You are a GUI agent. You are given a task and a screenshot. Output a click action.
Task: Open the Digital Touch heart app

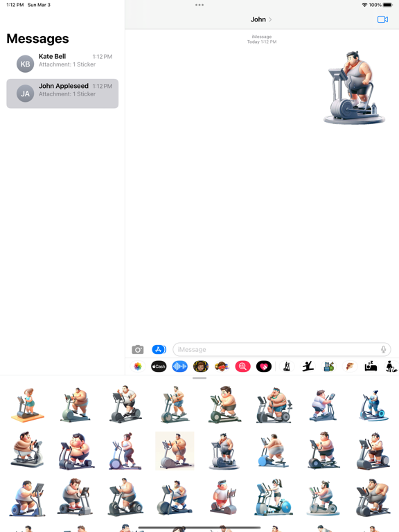(264, 366)
